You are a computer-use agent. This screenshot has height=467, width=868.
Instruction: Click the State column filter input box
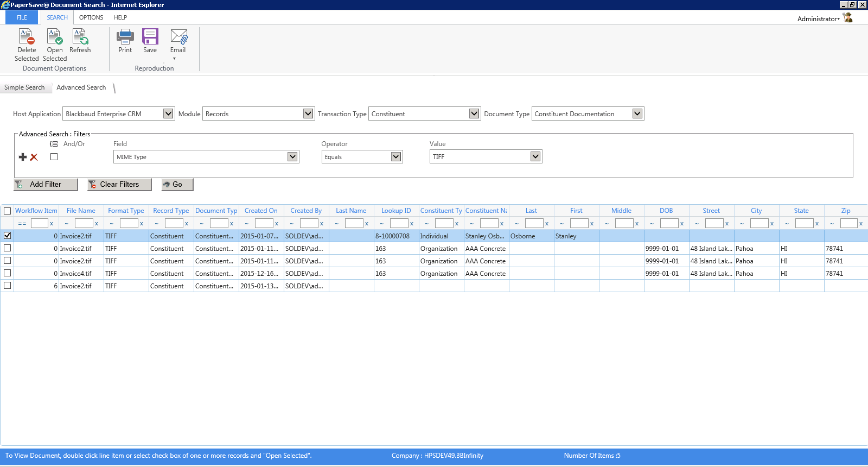[804, 223]
